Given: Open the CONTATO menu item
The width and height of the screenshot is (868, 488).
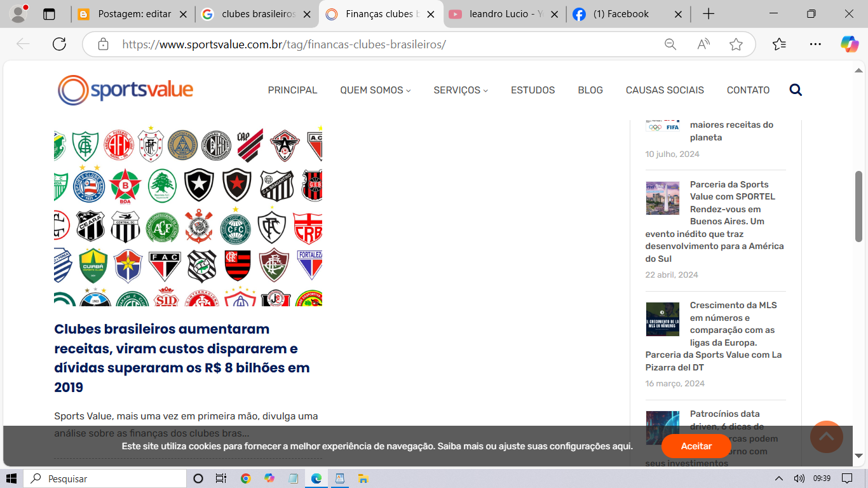Looking at the screenshot, I should coord(748,90).
